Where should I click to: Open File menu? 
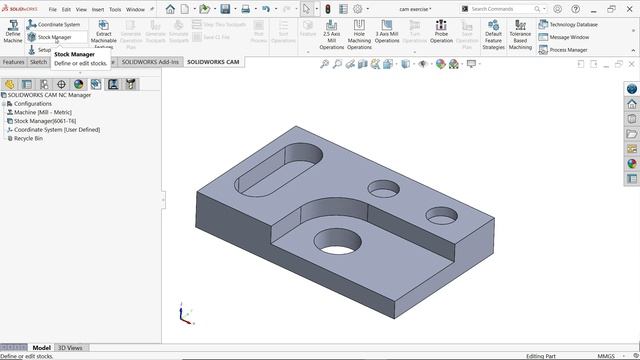point(53,9)
